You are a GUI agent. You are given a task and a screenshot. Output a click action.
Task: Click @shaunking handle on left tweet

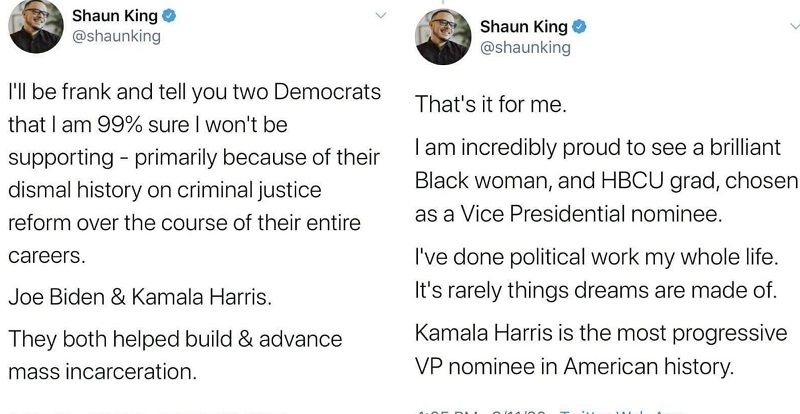pos(116,37)
